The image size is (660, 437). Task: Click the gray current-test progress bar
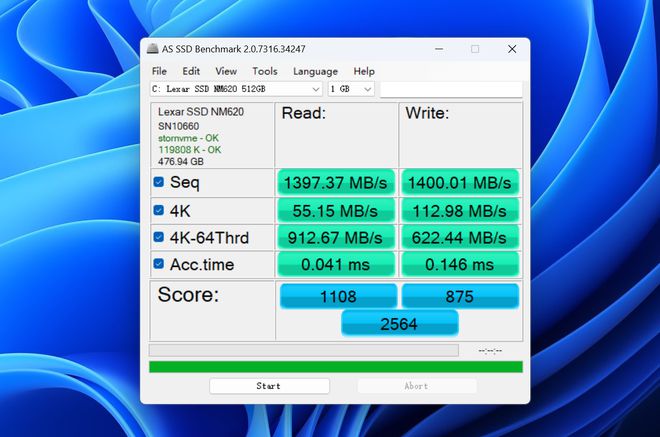pyautogui.click(x=303, y=350)
